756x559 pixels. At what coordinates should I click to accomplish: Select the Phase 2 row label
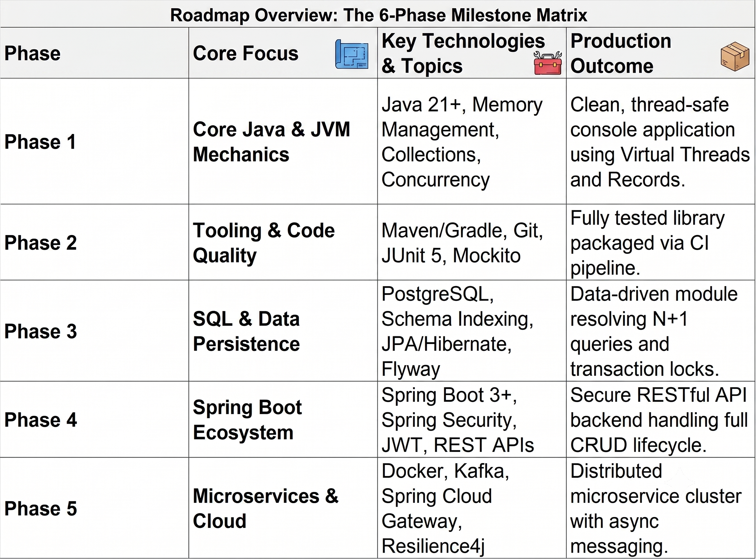(41, 243)
